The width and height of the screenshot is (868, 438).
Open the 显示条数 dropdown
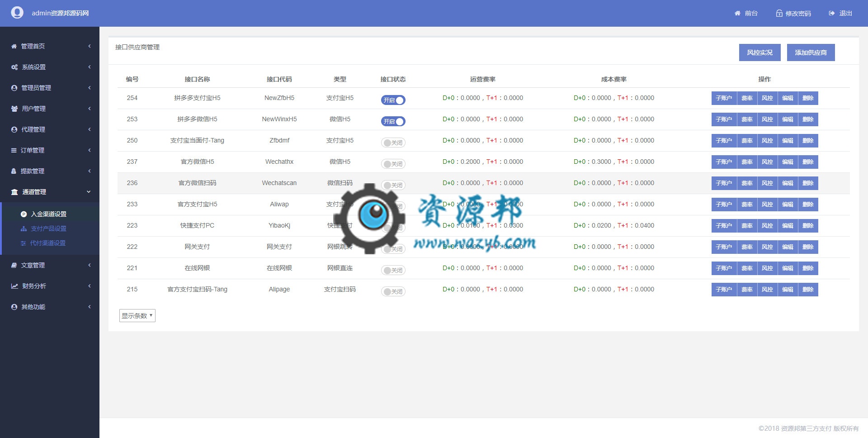click(137, 315)
